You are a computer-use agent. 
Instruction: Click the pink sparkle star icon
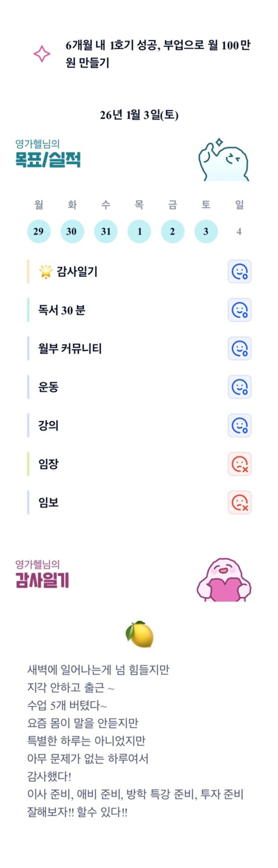pos(42,54)
